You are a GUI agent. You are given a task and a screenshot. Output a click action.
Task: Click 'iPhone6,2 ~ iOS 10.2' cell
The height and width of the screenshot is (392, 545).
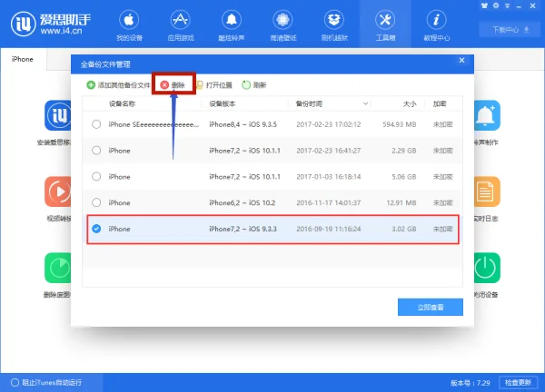(x=243, y=202)
